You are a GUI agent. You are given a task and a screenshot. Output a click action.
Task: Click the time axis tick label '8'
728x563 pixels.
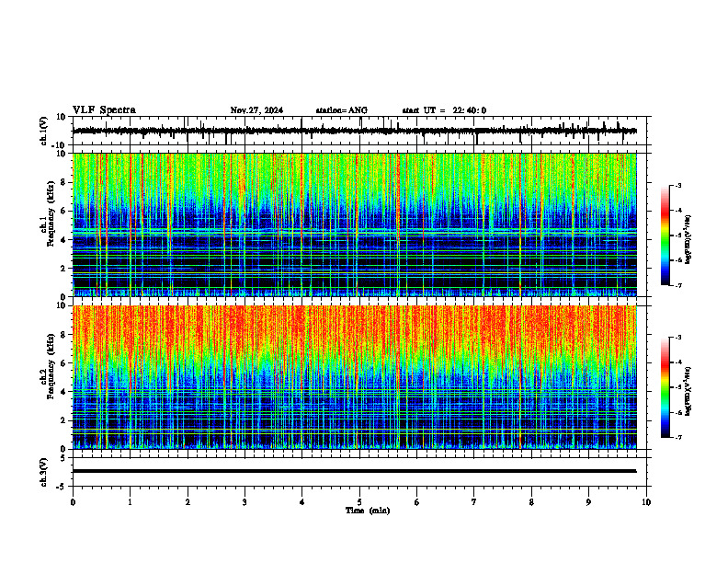point(531,502)
